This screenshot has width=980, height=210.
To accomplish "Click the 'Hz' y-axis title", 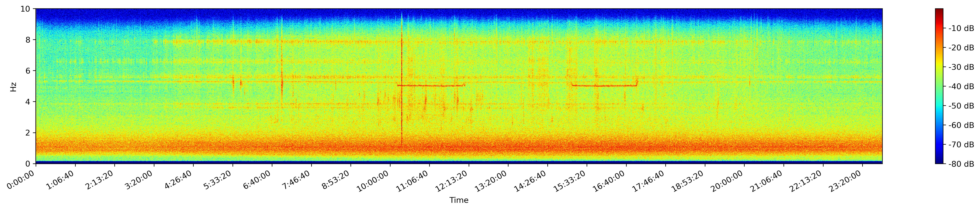I will 13,86.
